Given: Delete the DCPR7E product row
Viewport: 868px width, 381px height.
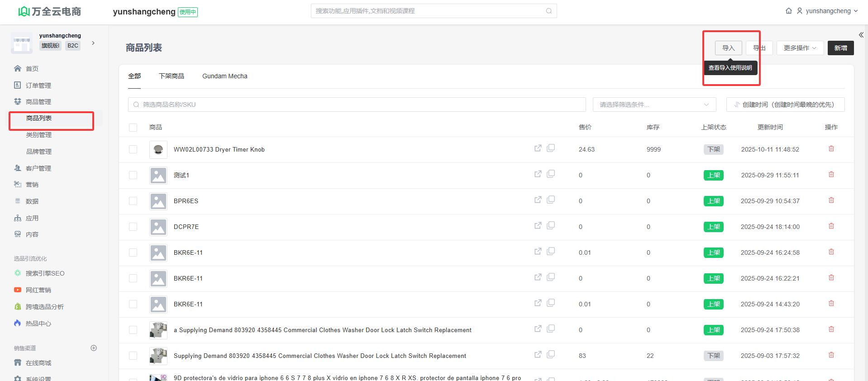Looking at the screenshot, I should 831,226.
